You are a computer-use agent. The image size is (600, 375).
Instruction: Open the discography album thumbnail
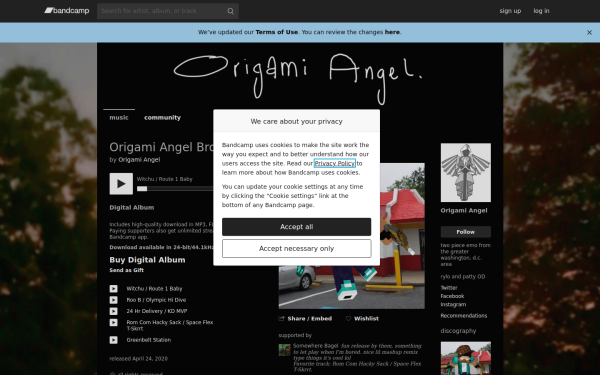point(466,359)
